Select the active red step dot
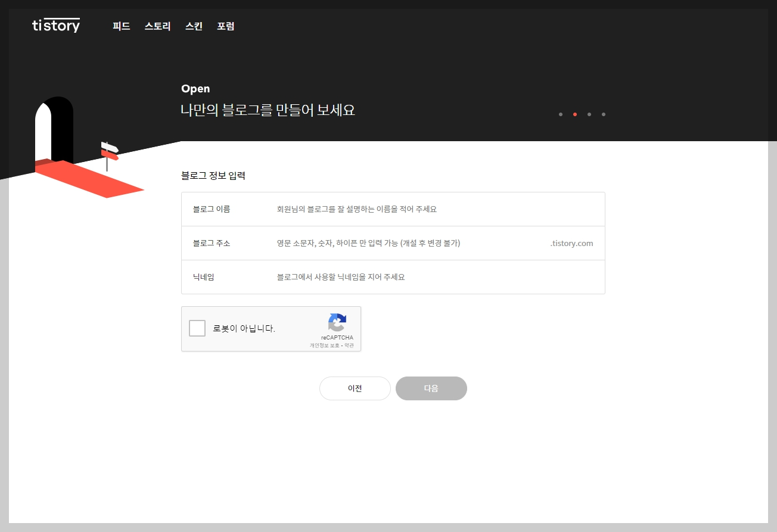This screenshot has width=777, height=532. point(575,114)
